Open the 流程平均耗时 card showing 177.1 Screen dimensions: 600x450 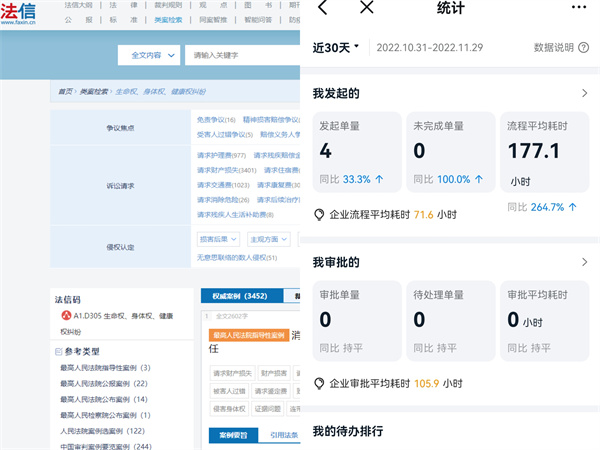pyautogui.click(x=545, y=152)
